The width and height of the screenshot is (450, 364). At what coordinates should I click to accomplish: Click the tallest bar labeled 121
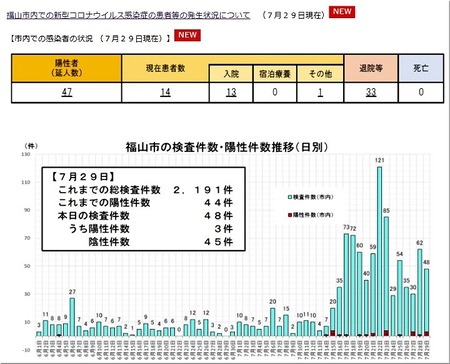click(379, 251)
